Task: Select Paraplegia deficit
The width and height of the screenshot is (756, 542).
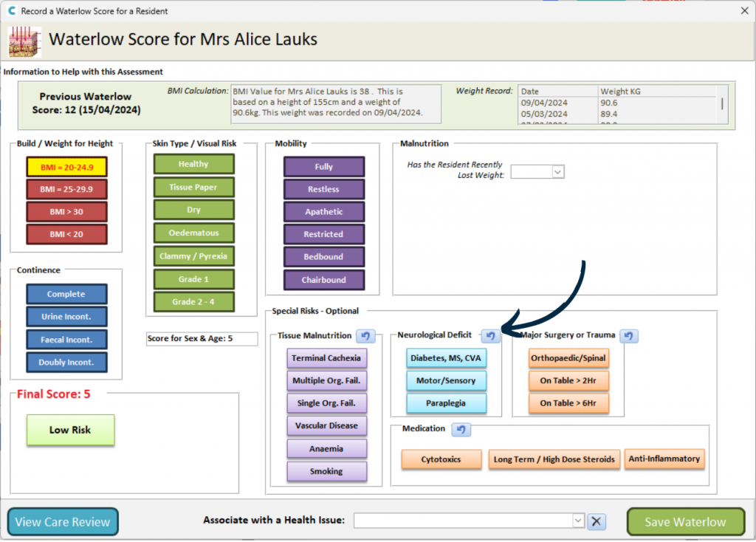Action: point(446,404)
